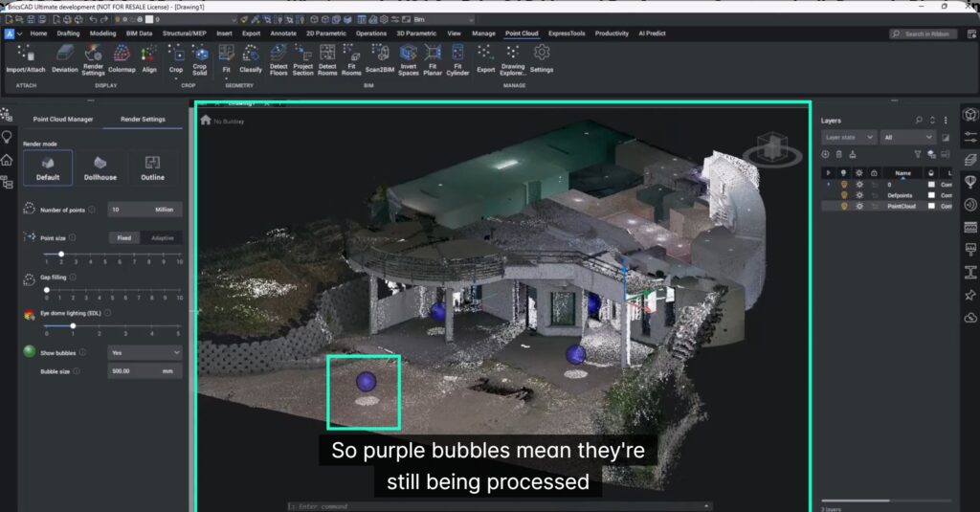980x512 pixels.
Task: Open the BIM Data ribbon tab
Action: 139,33
